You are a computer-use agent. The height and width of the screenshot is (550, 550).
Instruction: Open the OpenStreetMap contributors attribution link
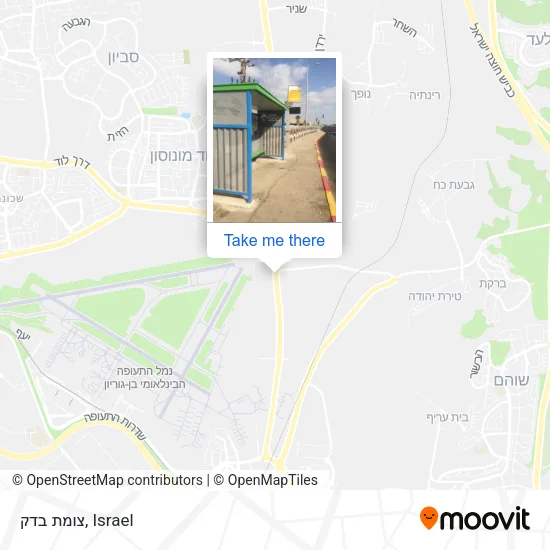tap(107, 480)
